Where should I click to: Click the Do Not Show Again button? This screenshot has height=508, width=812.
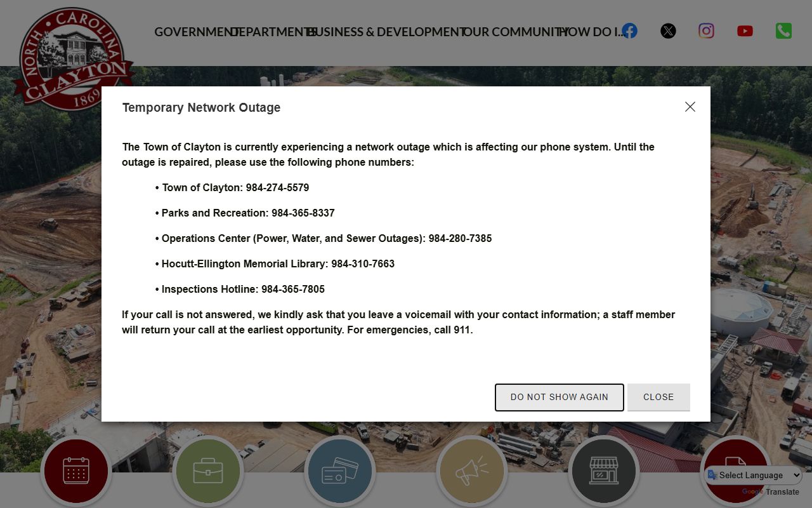[x=560, y=397]
